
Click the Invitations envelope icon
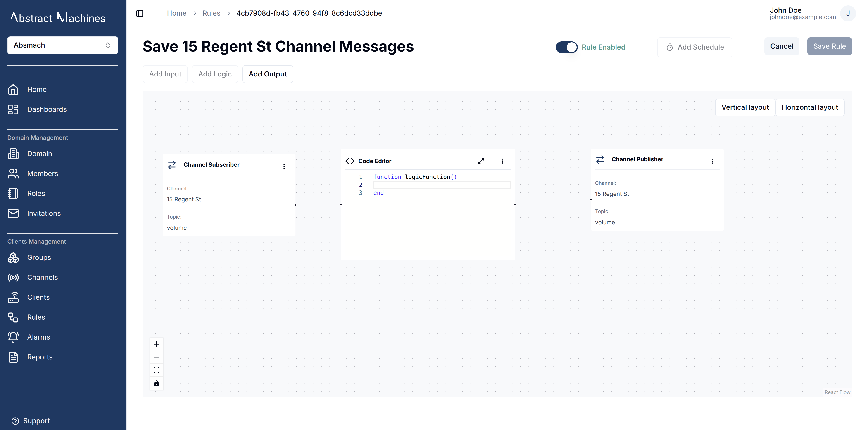pos(13,213)
